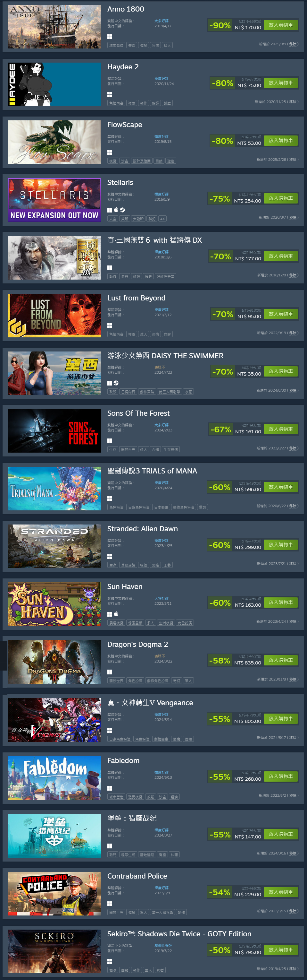
Task: Add Sekiro GOTY Edition to cart
Action: (x=280, y=950)
